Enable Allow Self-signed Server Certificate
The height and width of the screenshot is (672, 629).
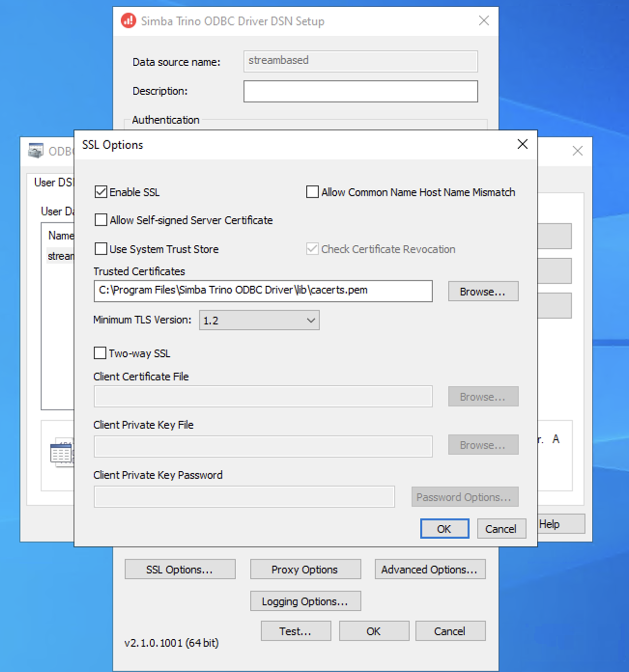(x=100, y=220)
